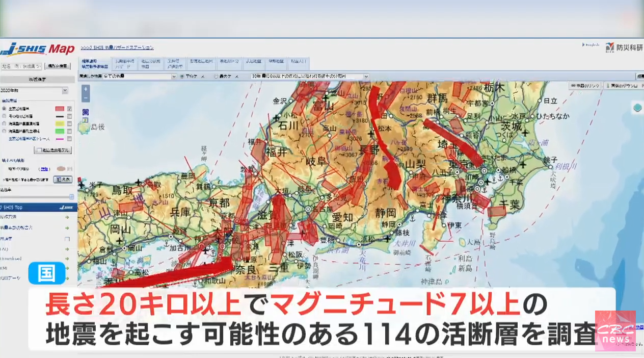Click the transparency slider handle in the sidebar
The width and height of the screenshot is (644, 358).
pos(72,197)
